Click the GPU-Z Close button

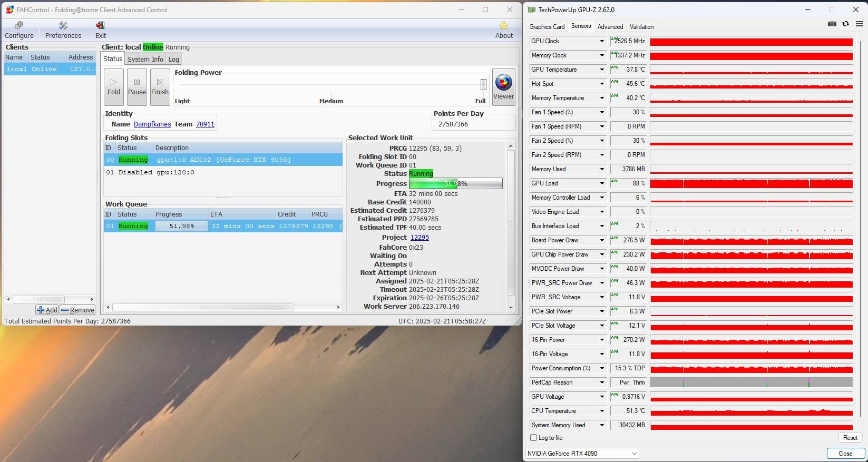click(x=845, y=454)
